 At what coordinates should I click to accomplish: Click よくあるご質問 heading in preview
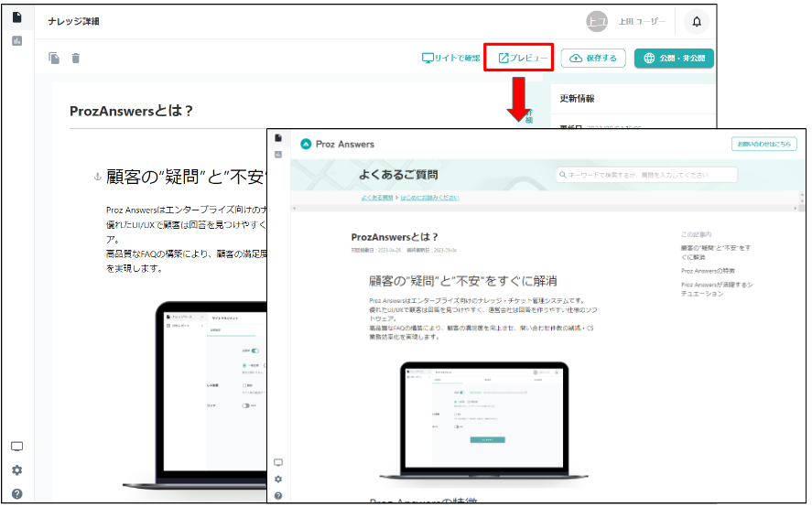pyautogui.click(x=398, y=175)
